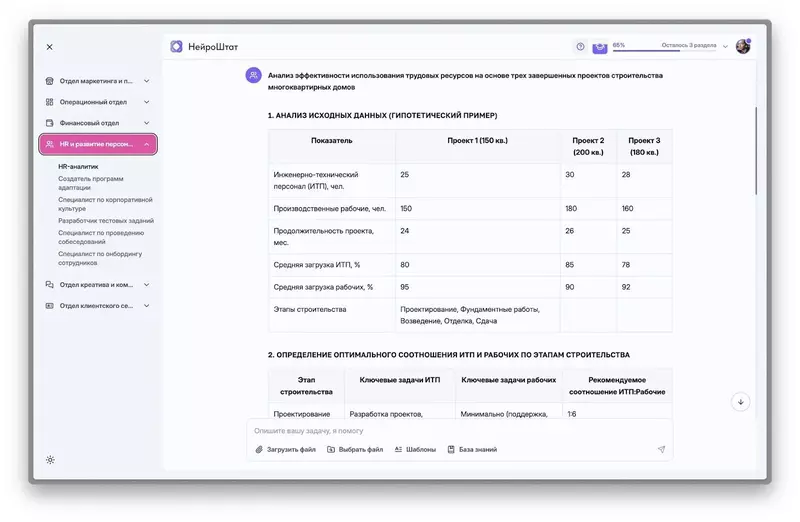The width and height of the screenshot is (800, 522).
Task: Open the user profile avatar
Action: tap(743, 46)
